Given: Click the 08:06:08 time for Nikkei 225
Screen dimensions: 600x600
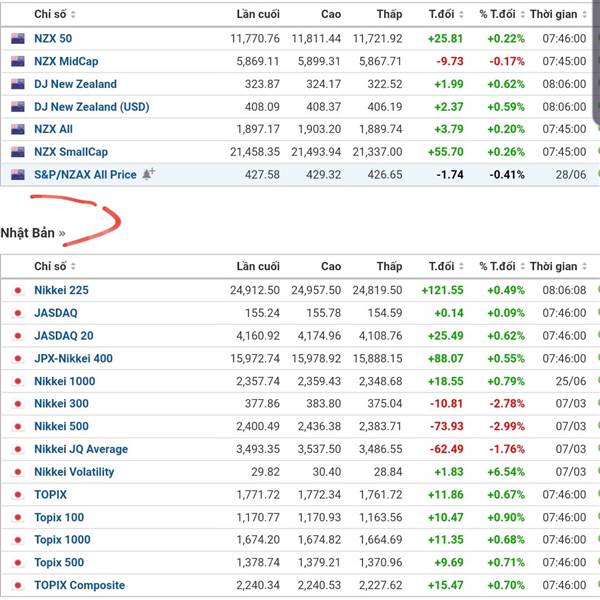Looking at the screenshot, I should pos(564,290).
